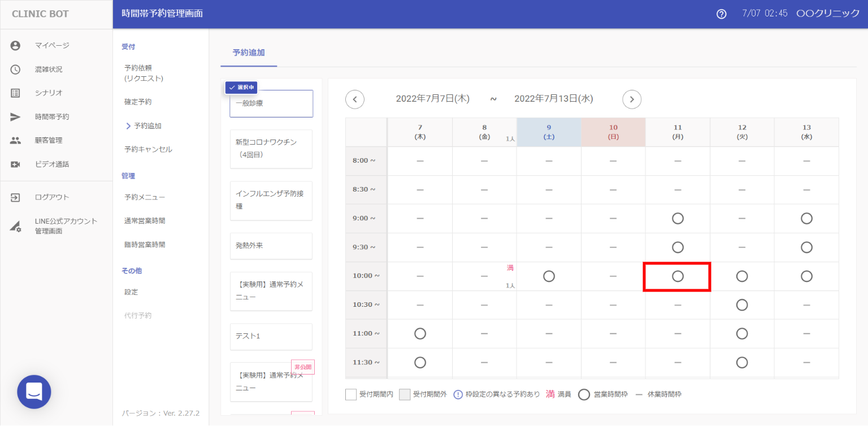
Task: Open 予約キャンセル in the side menu
Action: point(148,150)
